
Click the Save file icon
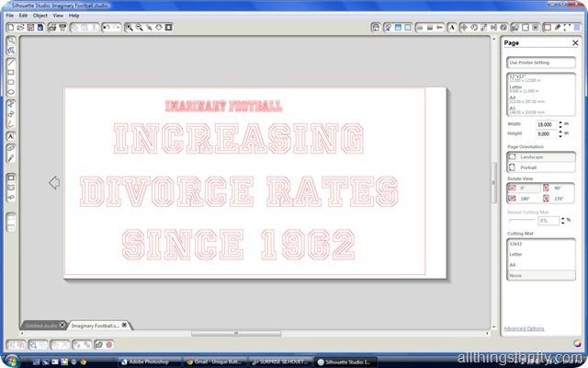coord(29,28)
